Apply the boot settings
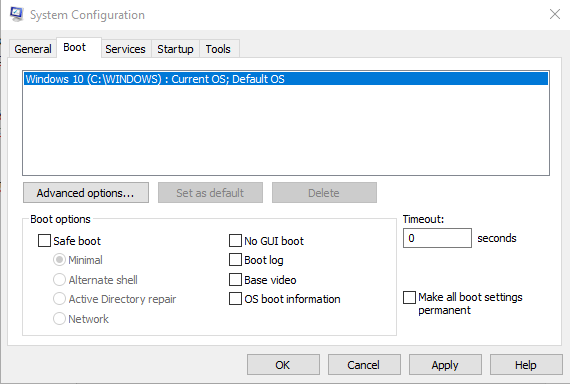Viewport: 570px width, 384px height. click(445, 365)
